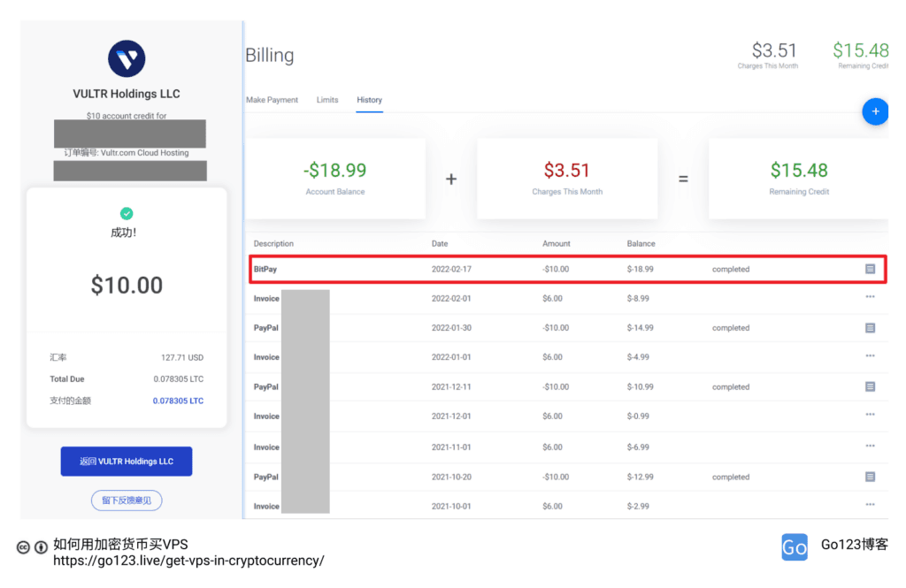Open receipt icon for PayPal 2021-12-11 payment
Viewport: 906px width, 588px height.
pos(870,386)
